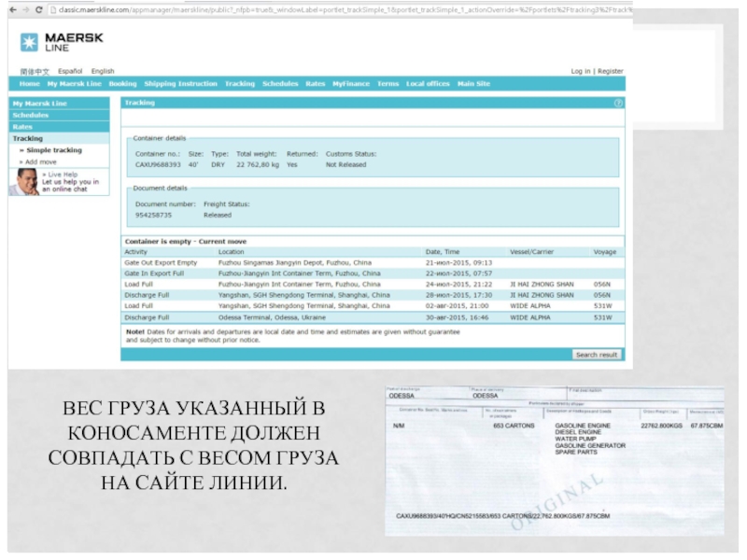Image resolution: width=747 pixels, height=560 pixels.
Task: Click the Live Help agent photo
Action: (25, 182)
